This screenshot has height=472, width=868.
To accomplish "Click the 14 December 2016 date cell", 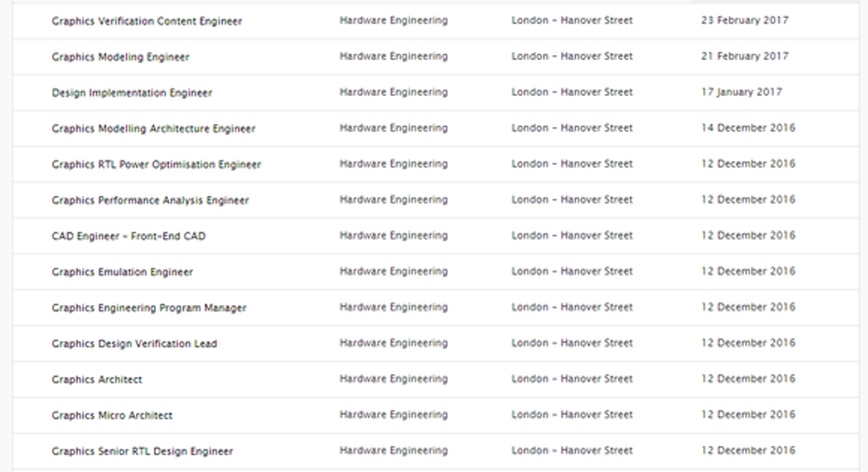I will (x=748, y=128).
